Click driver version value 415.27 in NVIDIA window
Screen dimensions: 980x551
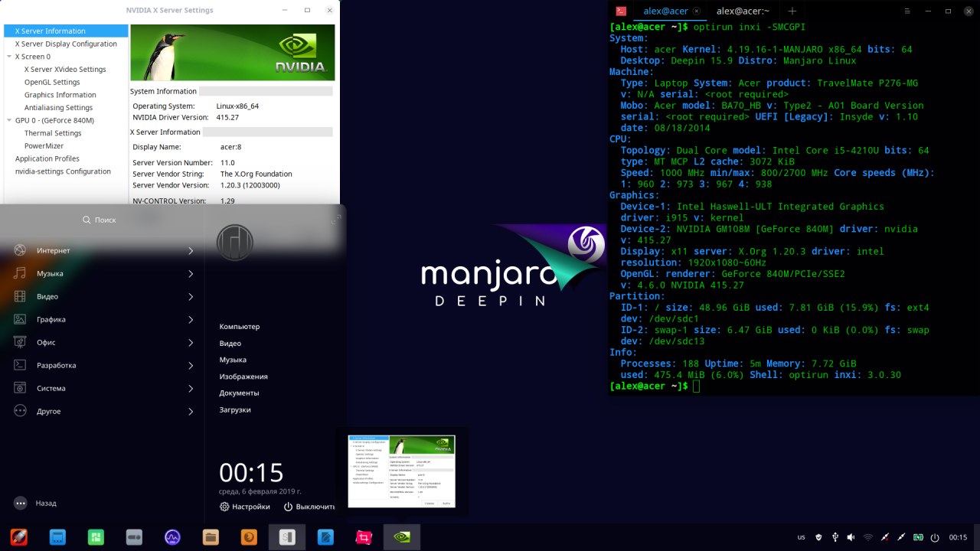coord(227,117)
